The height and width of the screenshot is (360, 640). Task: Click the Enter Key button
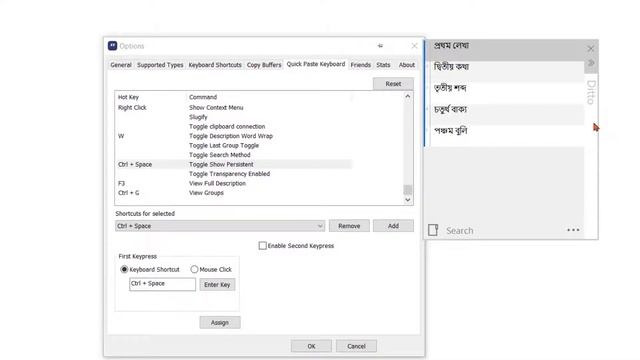[x=217, y=284]
